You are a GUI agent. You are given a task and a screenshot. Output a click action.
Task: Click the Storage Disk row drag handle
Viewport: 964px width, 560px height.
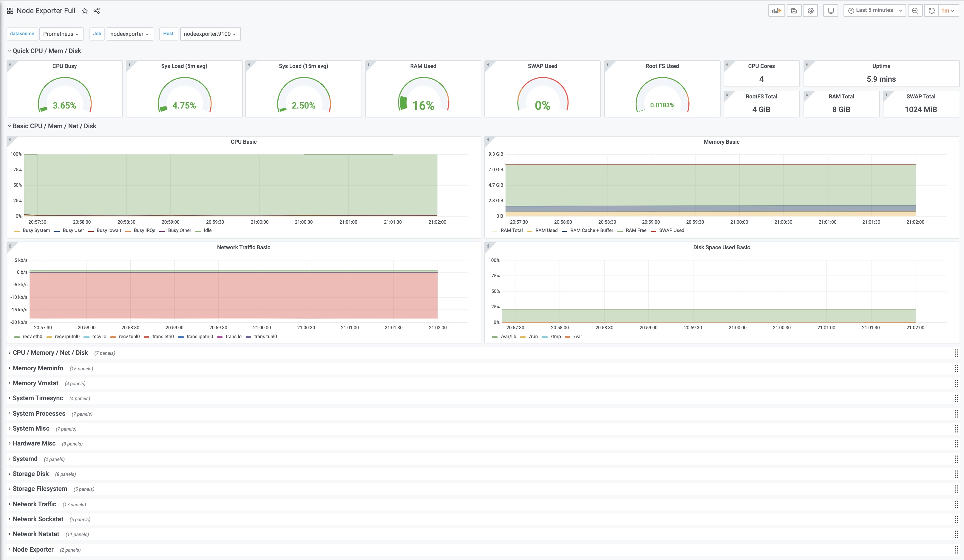pyautogui.click(x=956, y=474)
